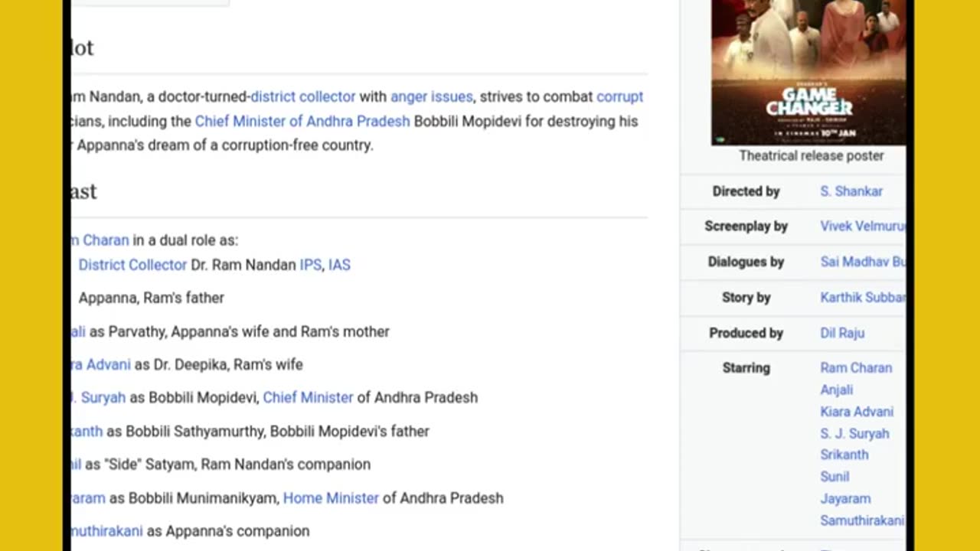Viewport: 980px width, 551px height.
Task: Click Ram Charan in the Starring list
Action: click(855, 368)
